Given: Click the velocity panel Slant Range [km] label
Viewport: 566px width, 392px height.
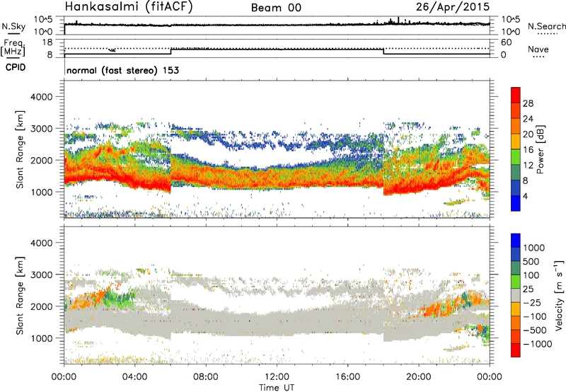Looking at the screenshot, I should coord(20,295).
